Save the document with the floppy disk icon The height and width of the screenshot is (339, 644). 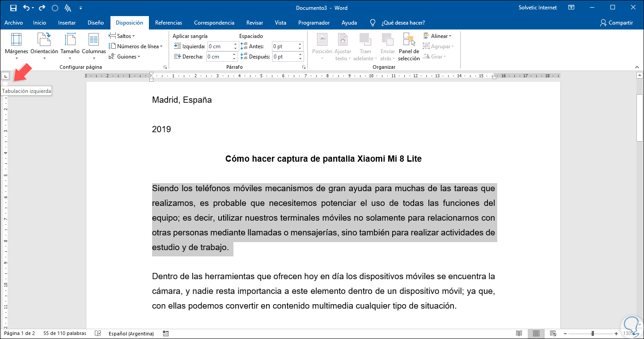tap(13, 8)
